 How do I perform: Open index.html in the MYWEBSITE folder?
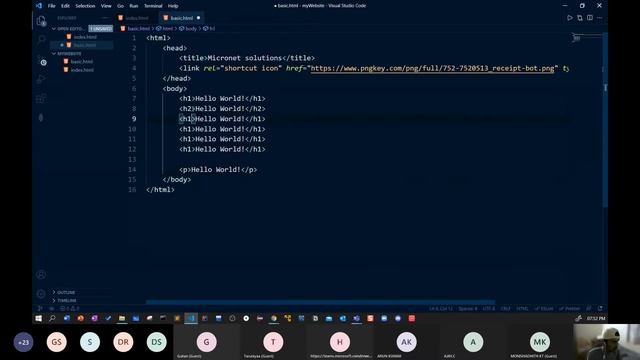click(x=82, y=70)
